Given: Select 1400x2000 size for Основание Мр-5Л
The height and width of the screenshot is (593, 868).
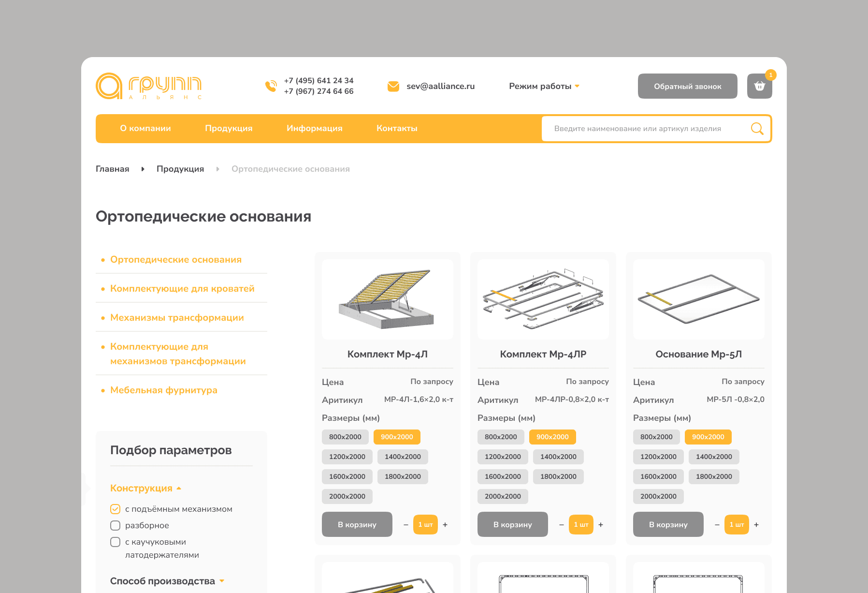Looking at the screenshot, I should [714, 457].
